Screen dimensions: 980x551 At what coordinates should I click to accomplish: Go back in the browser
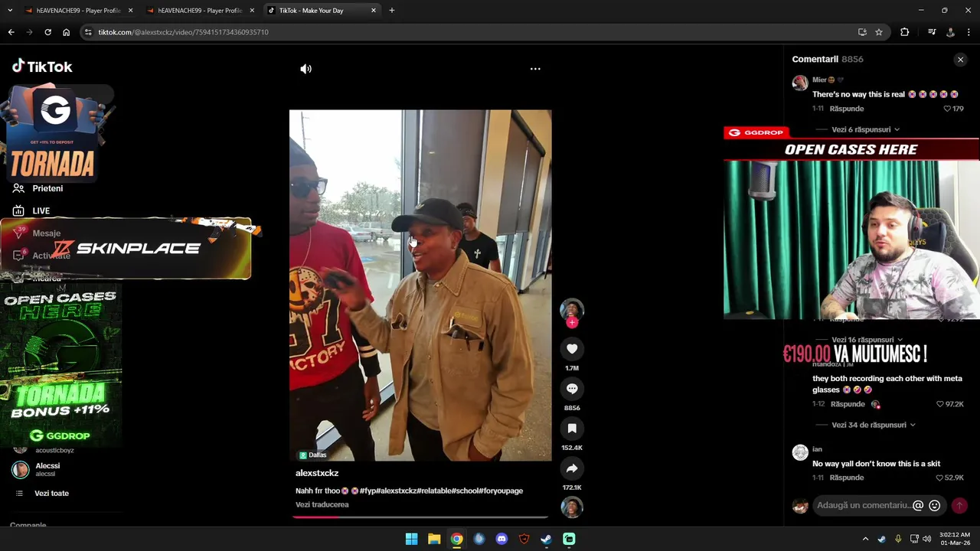pos(11,32)
